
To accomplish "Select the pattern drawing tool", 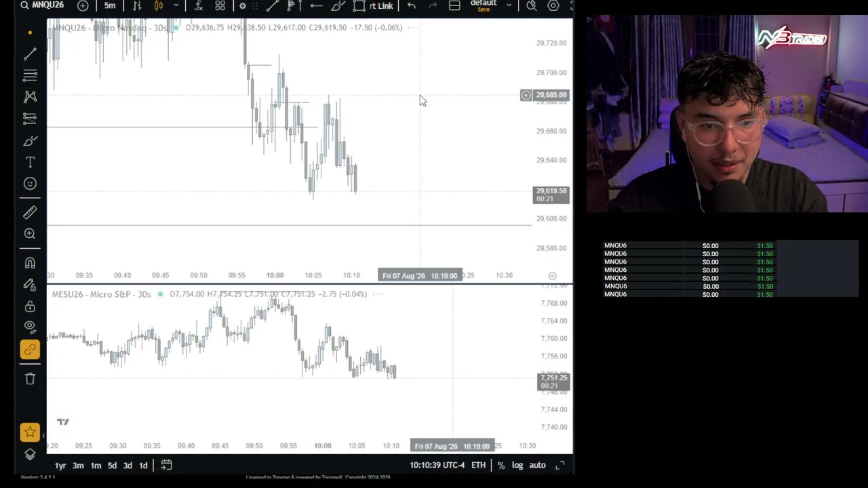I will tap(30, 97).
